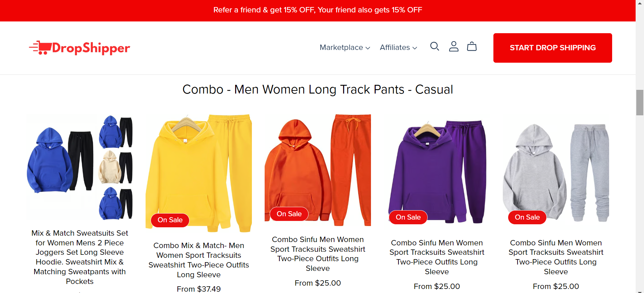Click On Sale badge on gray tracksuit

tap(527, 218)
